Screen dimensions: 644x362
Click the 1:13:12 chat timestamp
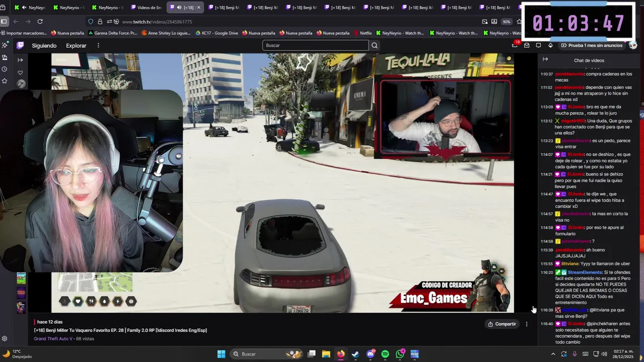[546, 121]
